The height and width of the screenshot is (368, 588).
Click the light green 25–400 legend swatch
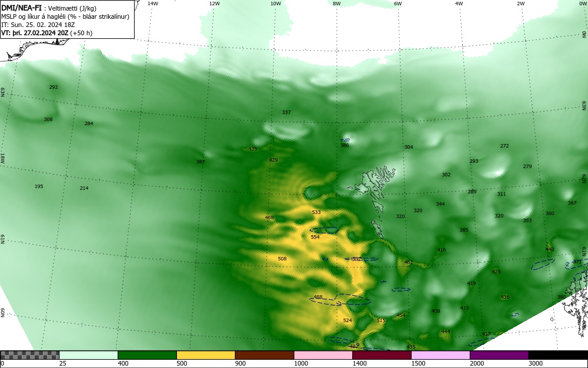89,355
